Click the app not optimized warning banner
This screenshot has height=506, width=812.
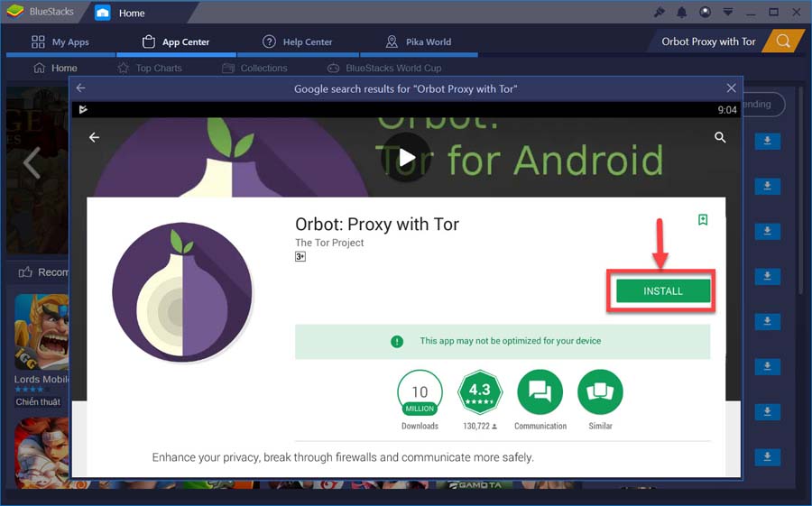[x=503, y=341]
